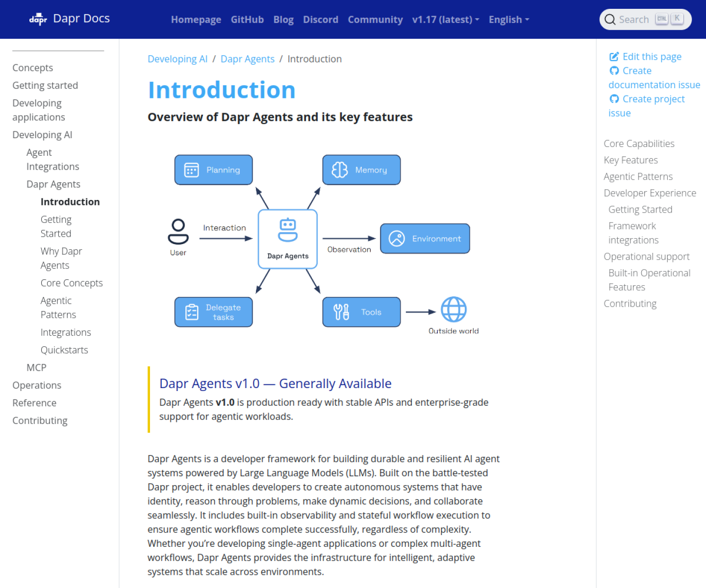Jump to Core Capabilities in page contents
The height and width of the screenshot is (588, 706).
point(639,144)
